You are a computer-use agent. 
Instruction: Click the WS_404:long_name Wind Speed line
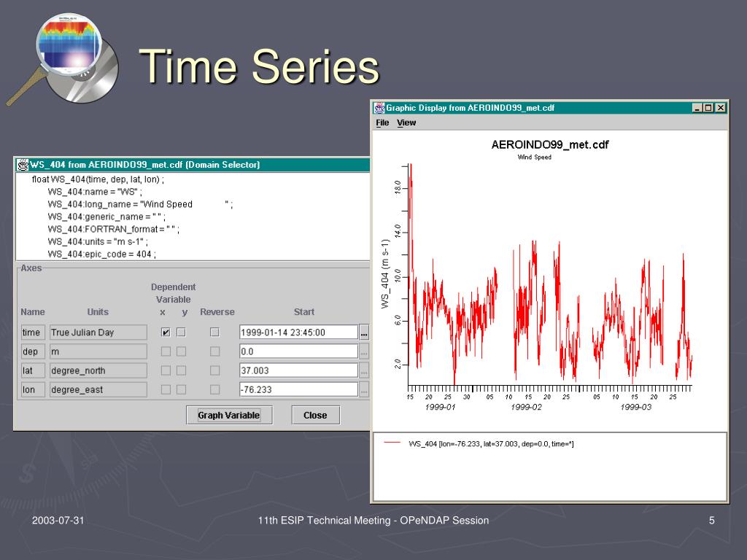tap(140, 204)
